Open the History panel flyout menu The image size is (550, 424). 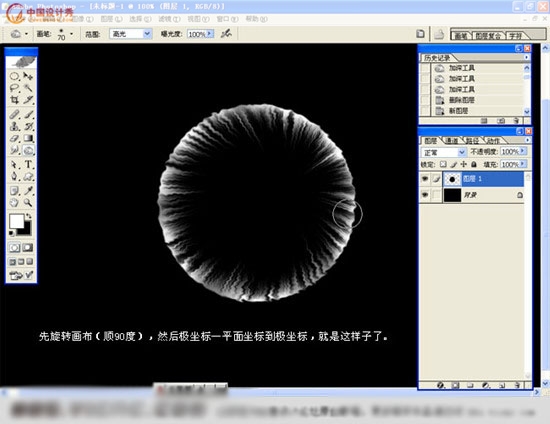click(526, 58)
